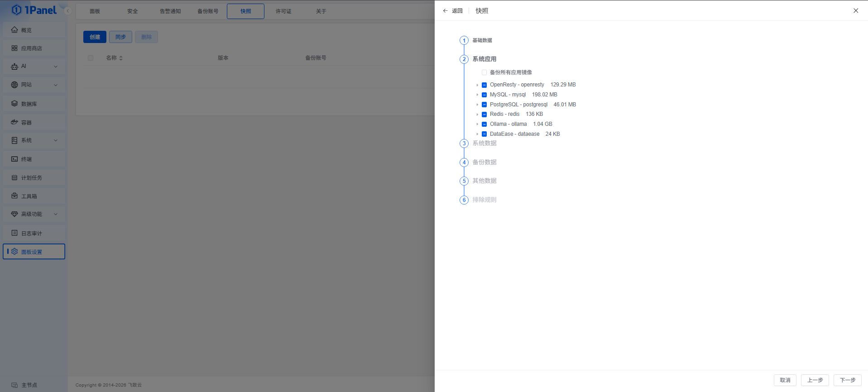Image resolution: width=868 pixels, height=392 pixels.
Task: Click the 高级功能 diamond icon
Action: (x=14, y=214)
